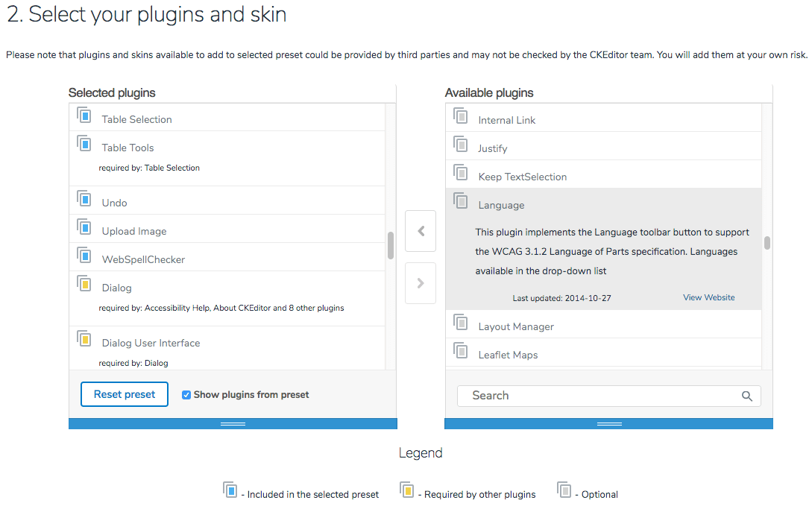
Task: Select Table Tools in selected plugins
Action: 128,148
